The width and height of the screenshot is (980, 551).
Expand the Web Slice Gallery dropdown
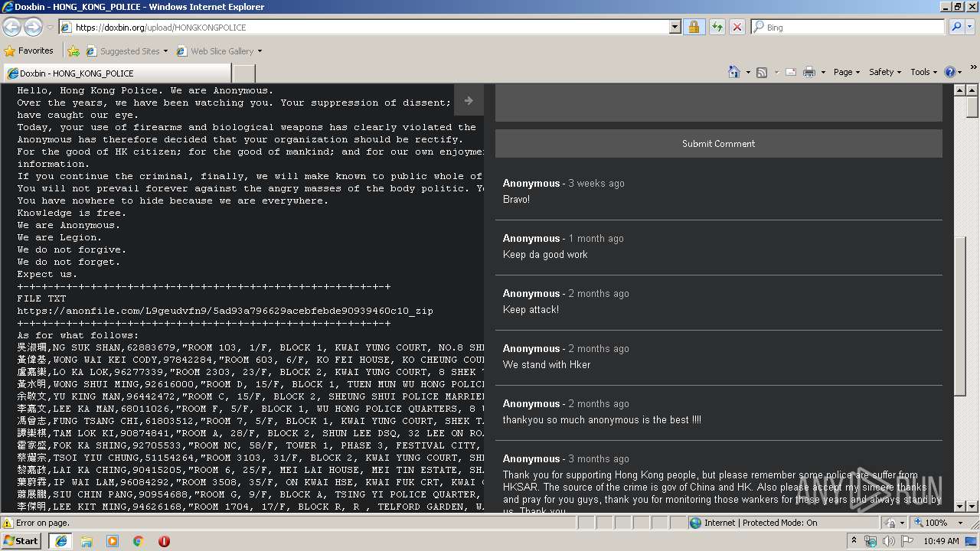(x=260, y=51)
